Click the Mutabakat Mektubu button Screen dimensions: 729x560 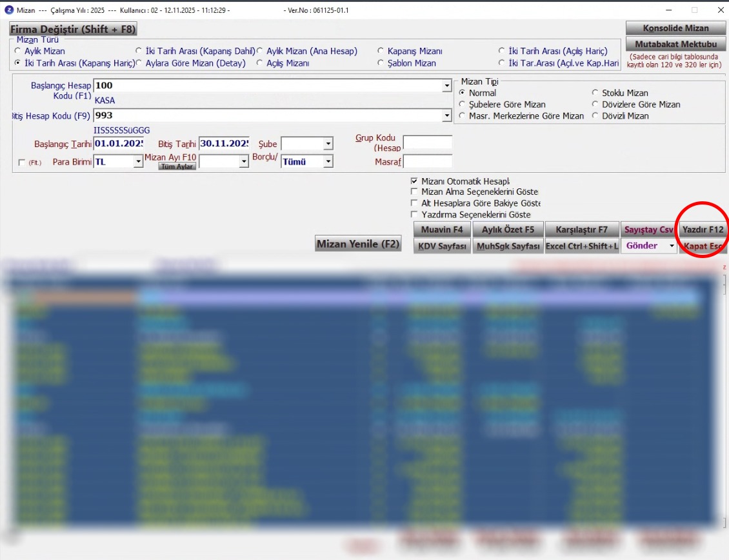[675, 45]
